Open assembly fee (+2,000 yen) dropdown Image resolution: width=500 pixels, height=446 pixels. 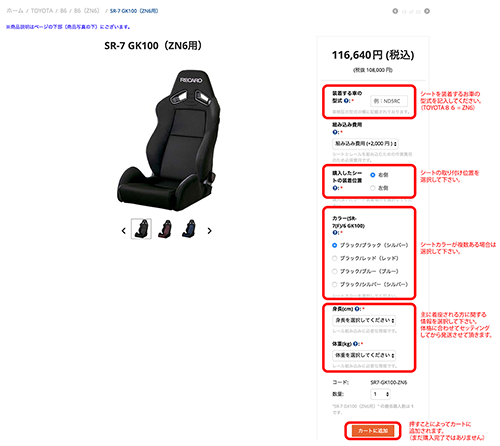tap(365, 144)
